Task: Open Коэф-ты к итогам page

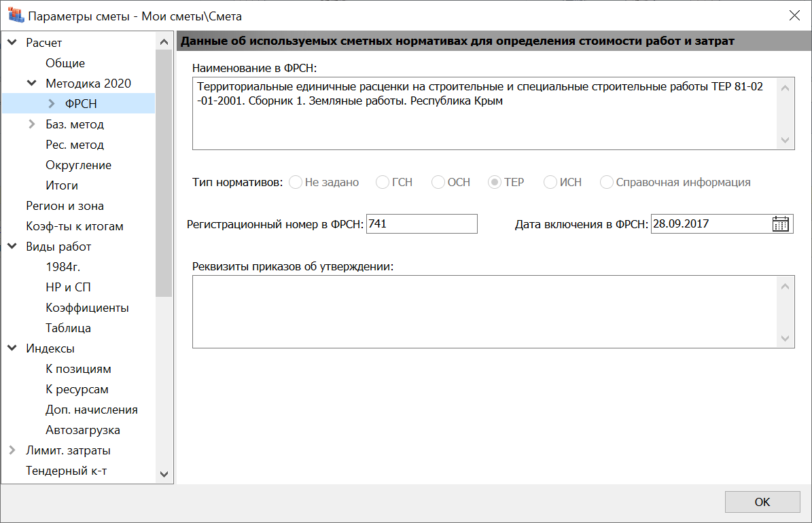Action: pos(75,226)
